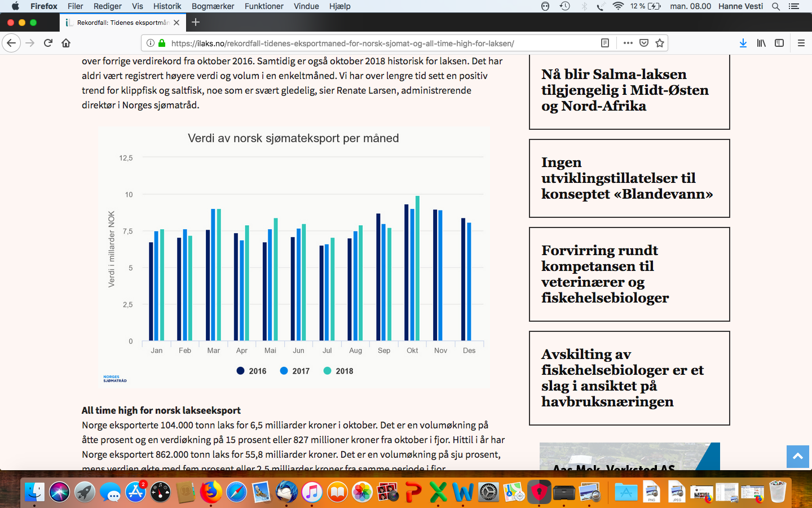Toggle 2018 series in chart legend
812x508 pixels.
point(338,371)
